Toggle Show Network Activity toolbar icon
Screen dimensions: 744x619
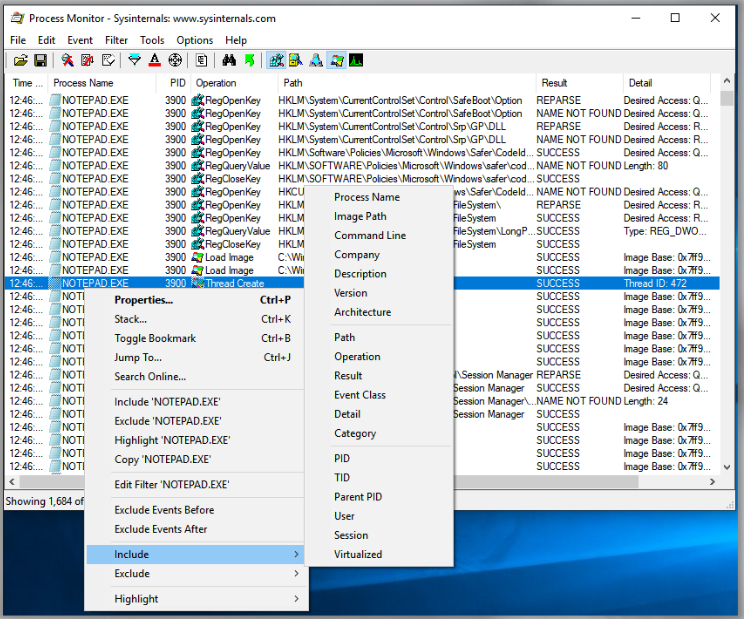click(316, 60)
